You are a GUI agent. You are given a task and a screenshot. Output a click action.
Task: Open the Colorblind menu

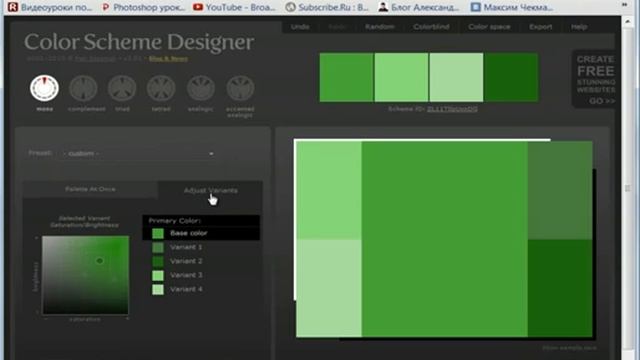pyautogui.click(x=431, y=27)
